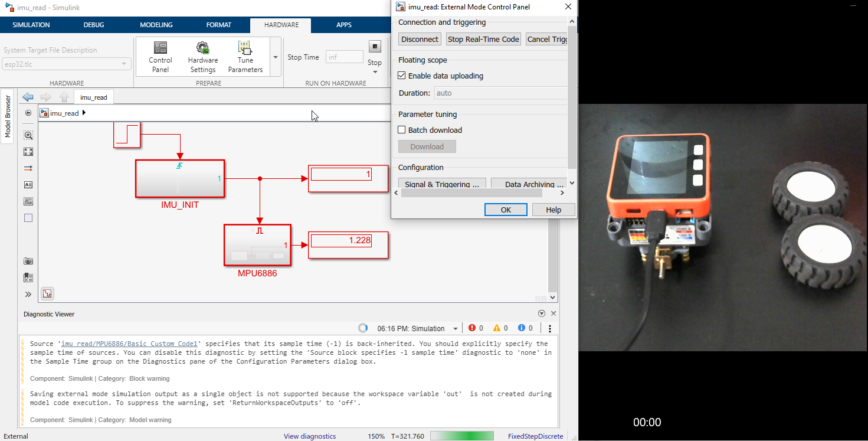Open Diagnostic Viewer panel actions dropdown
The image size is (868, 441).
542,314
